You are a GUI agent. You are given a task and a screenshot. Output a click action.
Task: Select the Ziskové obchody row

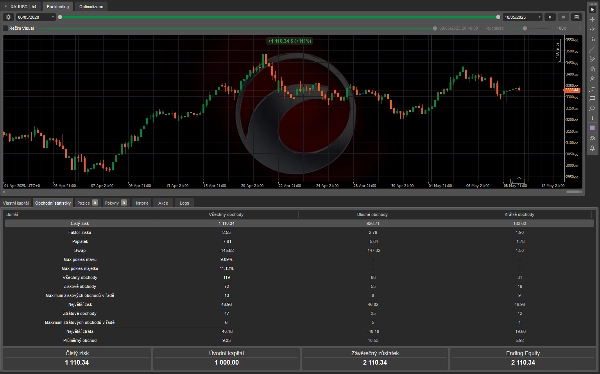299,286
